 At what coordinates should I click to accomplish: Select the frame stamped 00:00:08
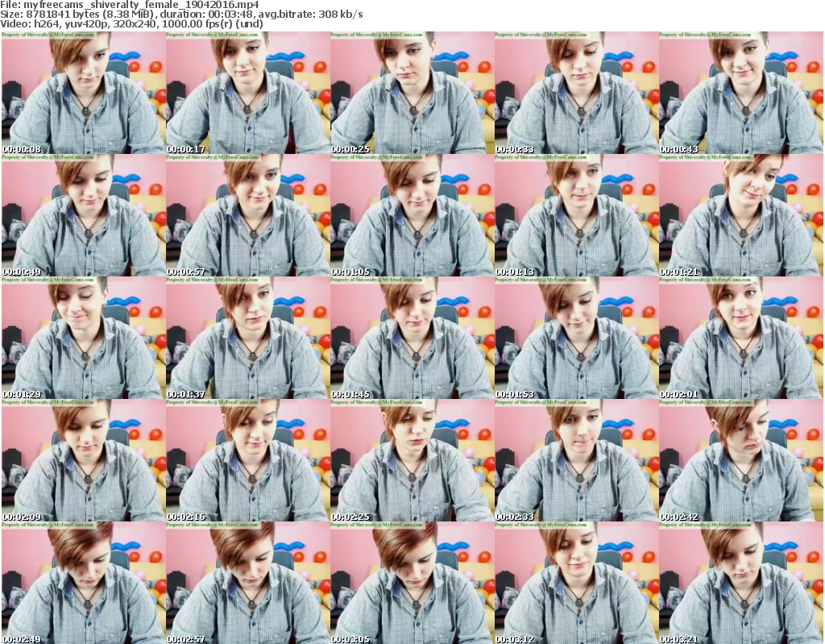(x=84, y=93)
